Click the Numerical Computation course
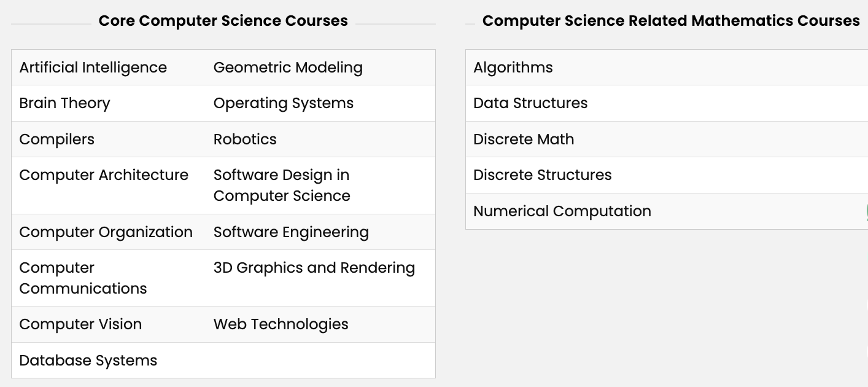868x387 pixels. 562,211
